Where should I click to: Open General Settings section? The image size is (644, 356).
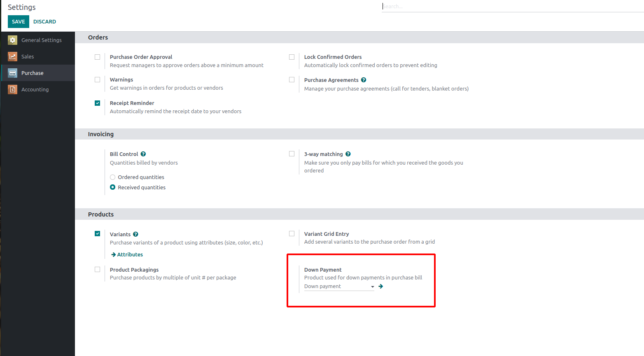[38, 40]
